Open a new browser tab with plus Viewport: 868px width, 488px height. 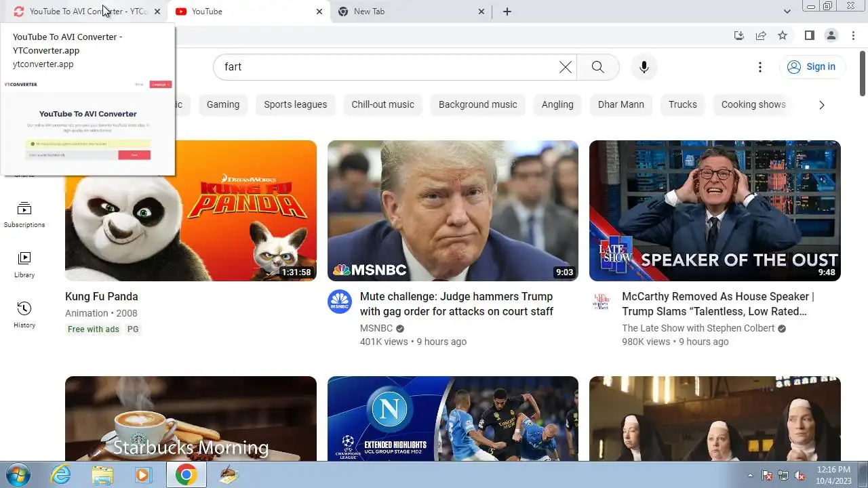point(507,12)
